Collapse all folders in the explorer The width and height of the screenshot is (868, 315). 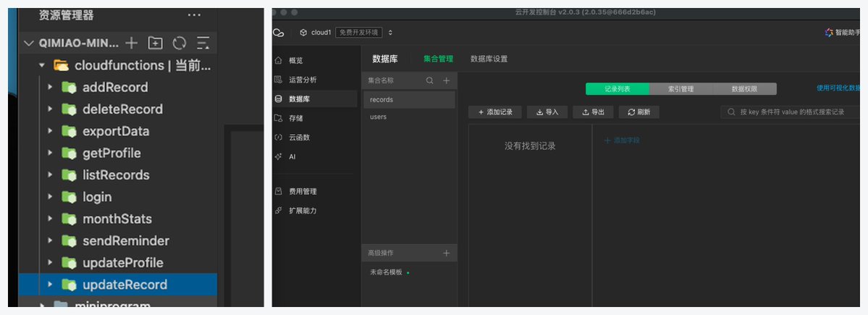pyautogui.click(x=203, y=43)
